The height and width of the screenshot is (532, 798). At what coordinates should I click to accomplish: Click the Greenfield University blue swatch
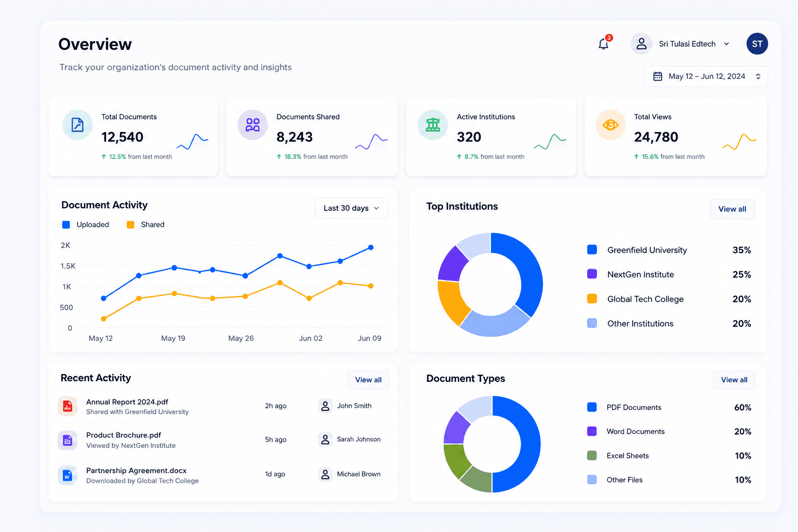592,250
